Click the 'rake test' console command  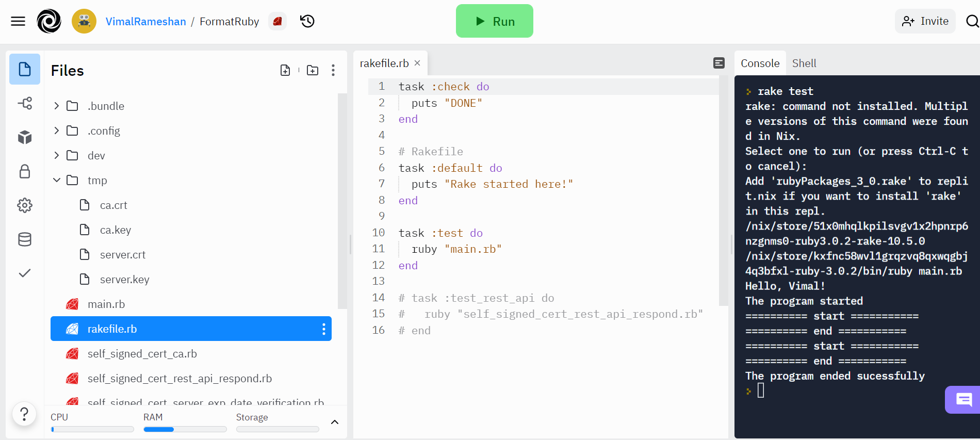(786, 91)
